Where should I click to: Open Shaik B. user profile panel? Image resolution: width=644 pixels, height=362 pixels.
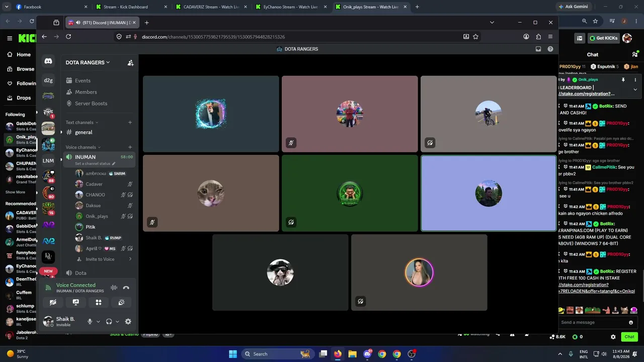(x=62, y=321)
